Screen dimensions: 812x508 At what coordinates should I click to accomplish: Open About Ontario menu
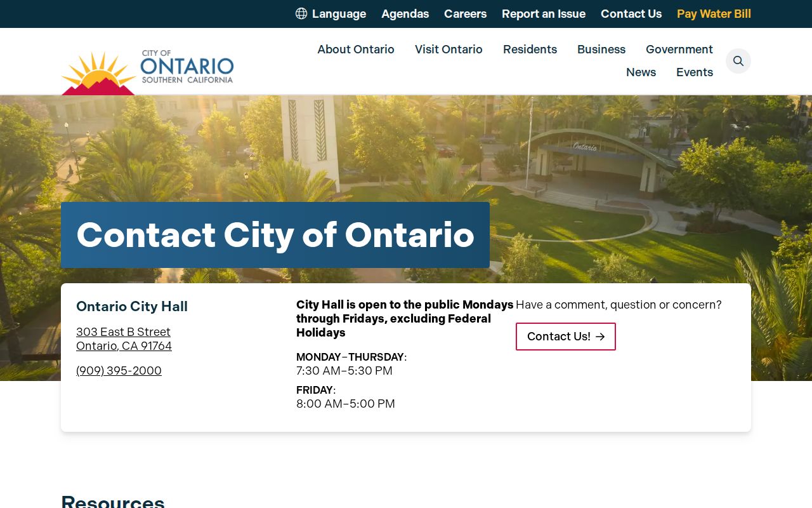click(356, 50)
